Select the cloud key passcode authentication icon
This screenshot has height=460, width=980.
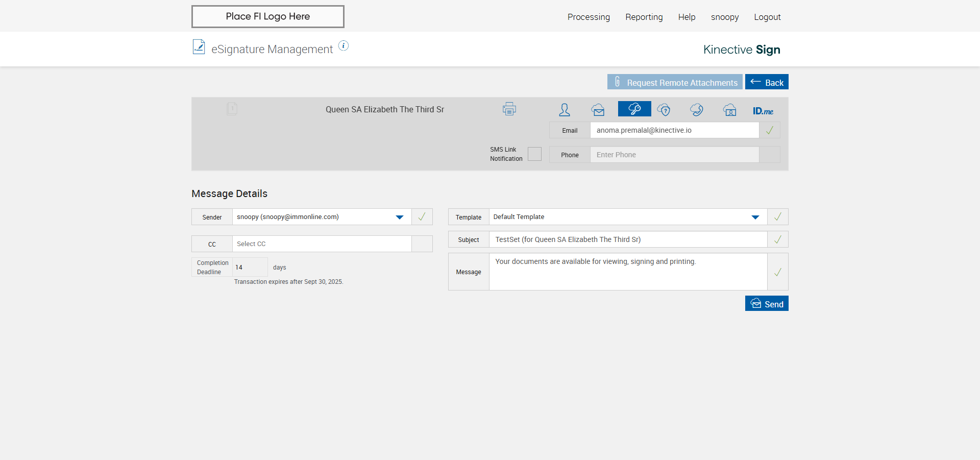pyautogui.click(x=634, y=109)
